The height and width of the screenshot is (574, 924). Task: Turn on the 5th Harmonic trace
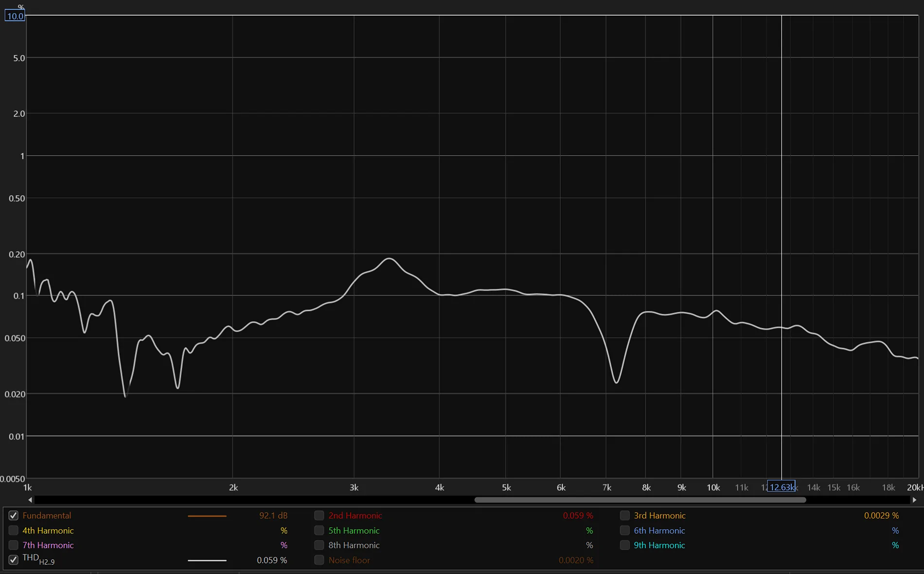(x=319, y=531)
